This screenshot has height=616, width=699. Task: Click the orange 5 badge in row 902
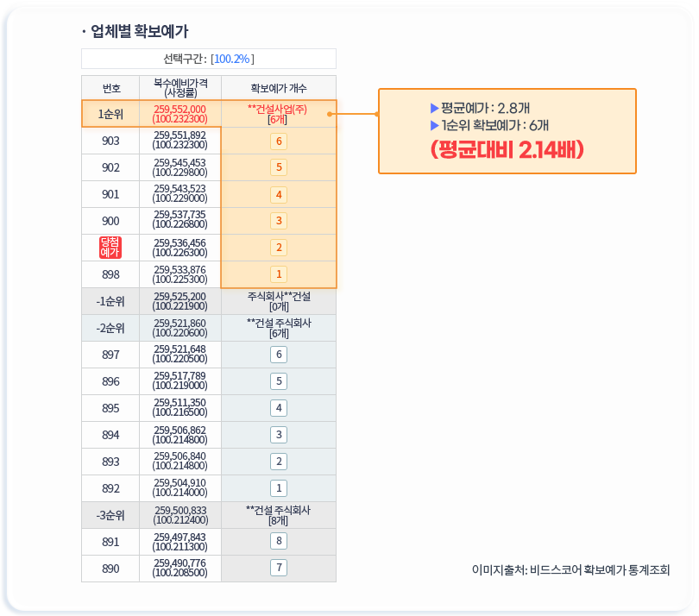click(279, 167)
